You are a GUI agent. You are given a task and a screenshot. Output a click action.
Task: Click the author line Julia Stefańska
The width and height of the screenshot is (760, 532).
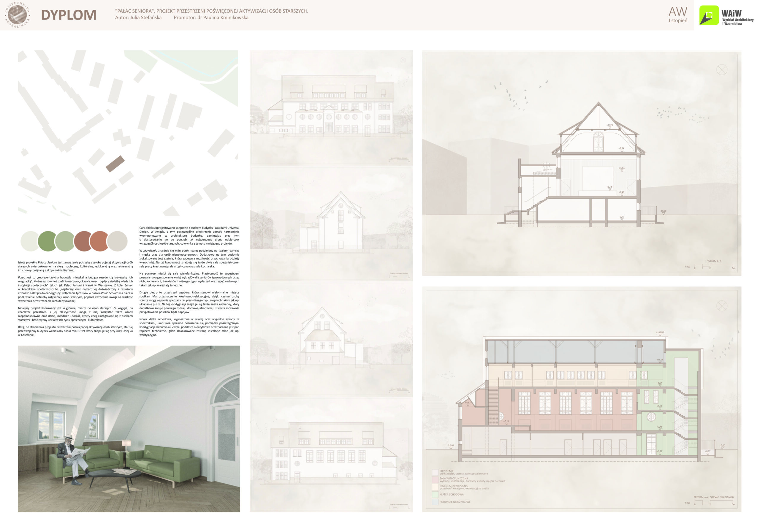point(138,18)
